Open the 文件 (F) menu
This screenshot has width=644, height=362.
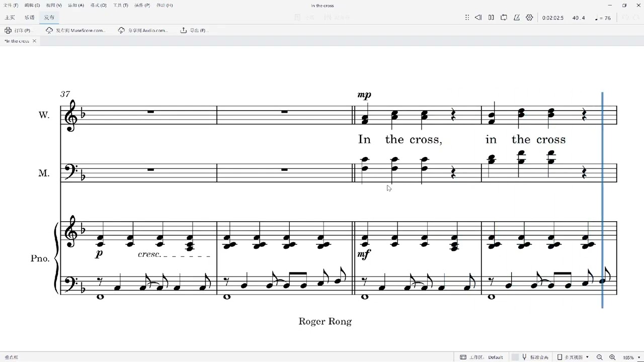(x=11, y=5)
